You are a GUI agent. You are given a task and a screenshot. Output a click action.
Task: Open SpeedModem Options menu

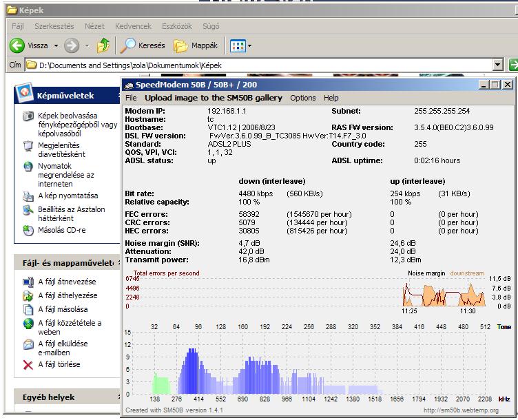pyautogui.click(x=303, y=98)
